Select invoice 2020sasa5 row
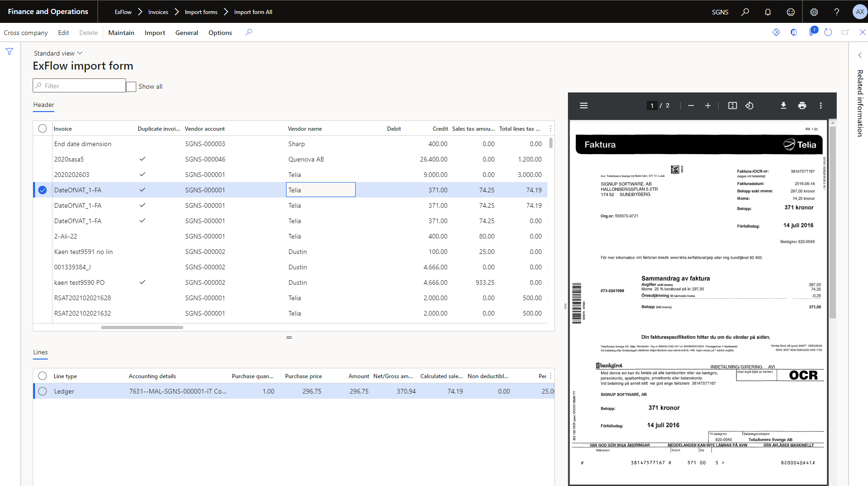The width and height of the screenshot is (868, 486). [x=290, y=159]
